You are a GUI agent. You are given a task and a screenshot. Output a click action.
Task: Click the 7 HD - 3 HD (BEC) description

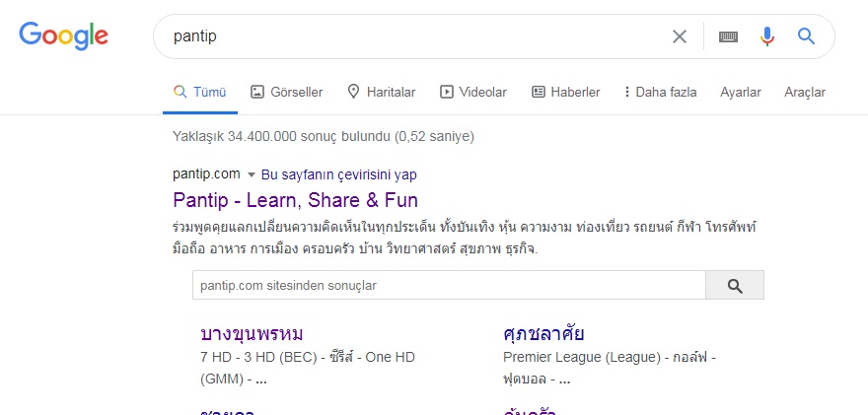pos(307,368)
